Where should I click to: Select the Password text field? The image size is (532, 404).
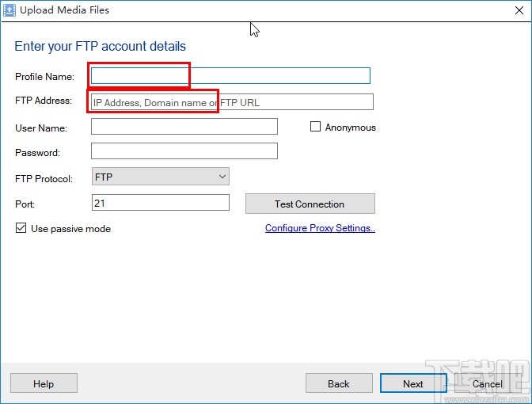(x=184, y=151)
